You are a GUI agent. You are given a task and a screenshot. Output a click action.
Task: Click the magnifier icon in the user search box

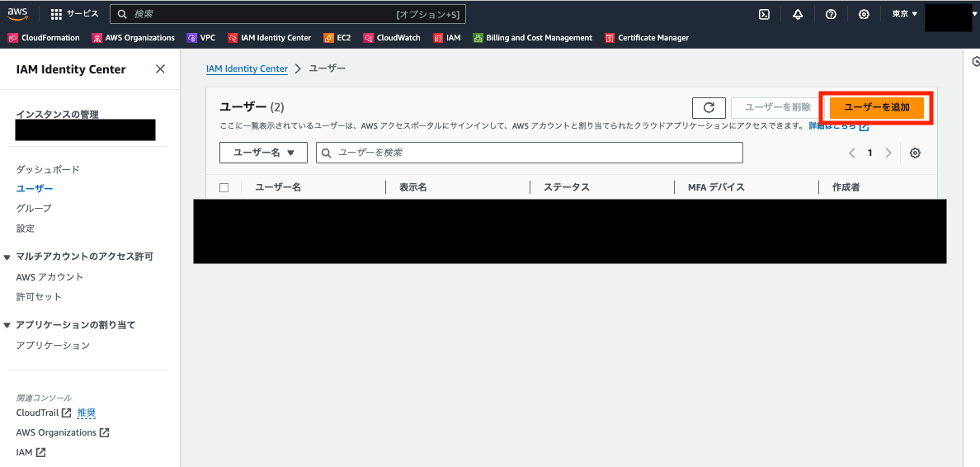[x=327, y=153]
